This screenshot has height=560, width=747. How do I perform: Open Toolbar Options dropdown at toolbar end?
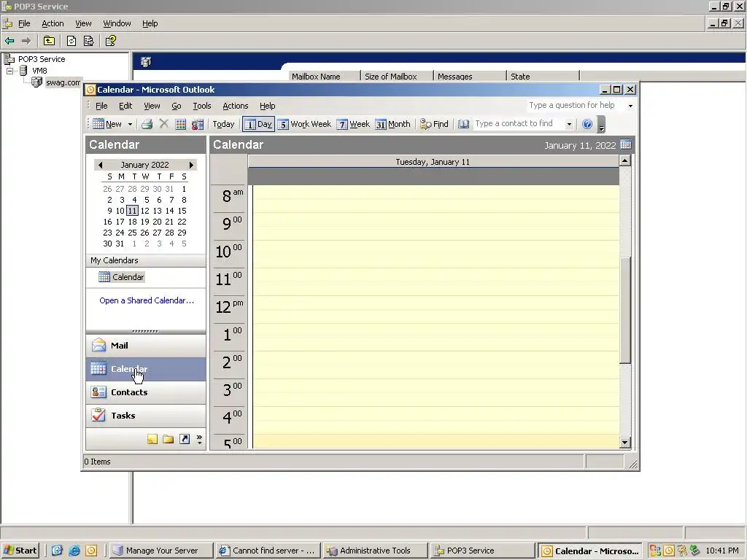coord(601,125)
